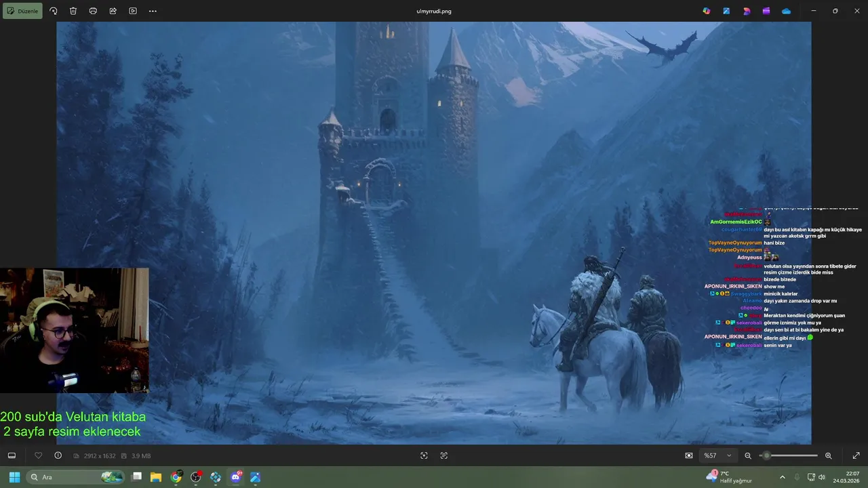Click the microphone icon in system tray
The height and width of the screenshot is (488, 868).
point(797,477)
